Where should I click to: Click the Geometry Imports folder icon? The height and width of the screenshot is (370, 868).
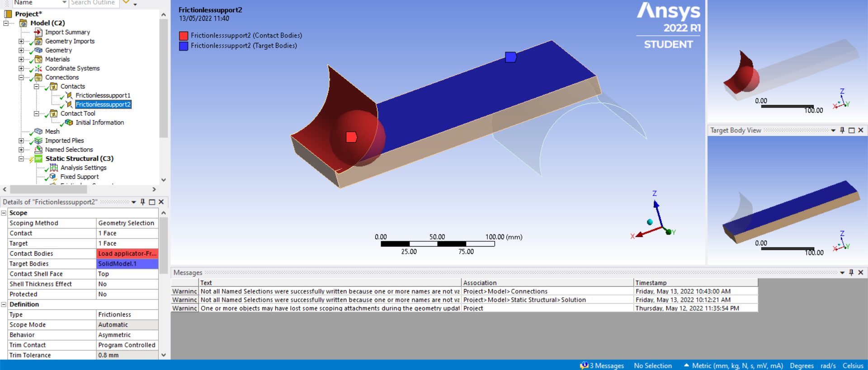click(38, 41)
